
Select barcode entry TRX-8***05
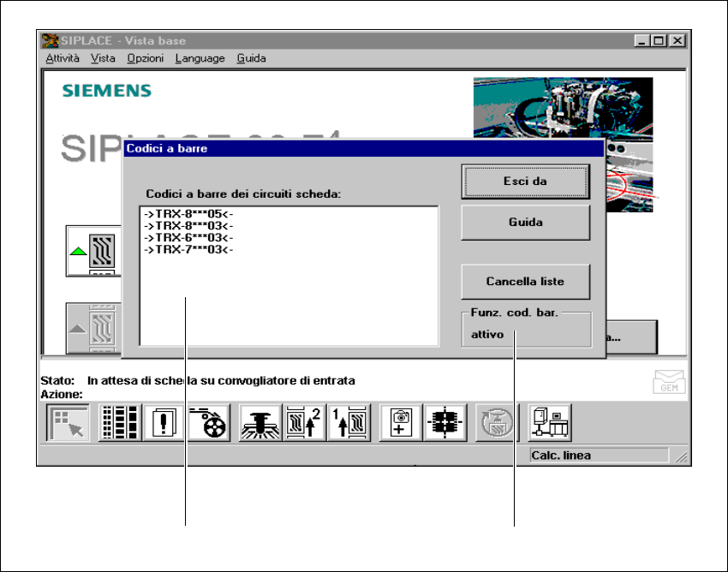[188, 214]
